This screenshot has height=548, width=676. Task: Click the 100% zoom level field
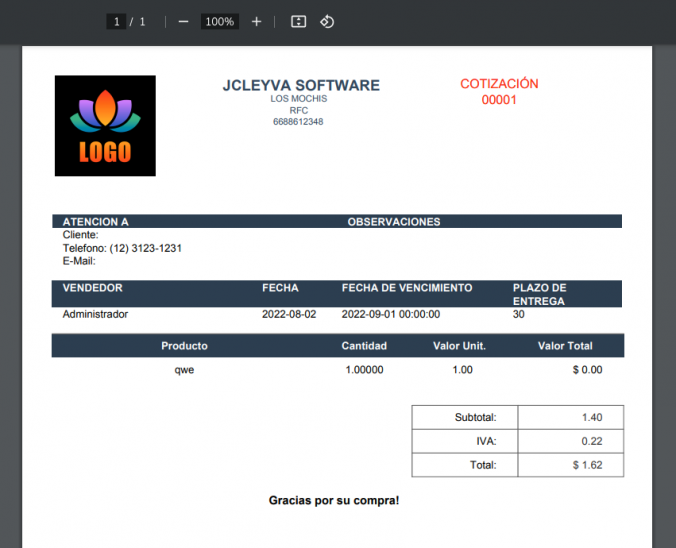click(x=219, y=21)
